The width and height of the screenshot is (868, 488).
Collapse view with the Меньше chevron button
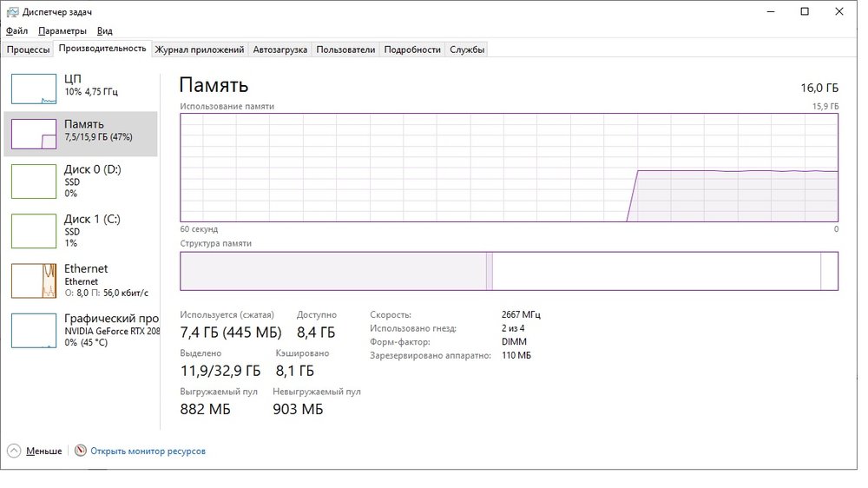tap(14, 452)
